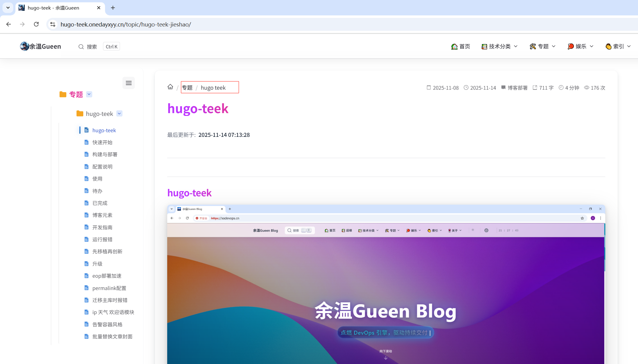Click the 专题 breadcrumb link
The width and height of the screenshot is (638, 364).
coord(187,88)
